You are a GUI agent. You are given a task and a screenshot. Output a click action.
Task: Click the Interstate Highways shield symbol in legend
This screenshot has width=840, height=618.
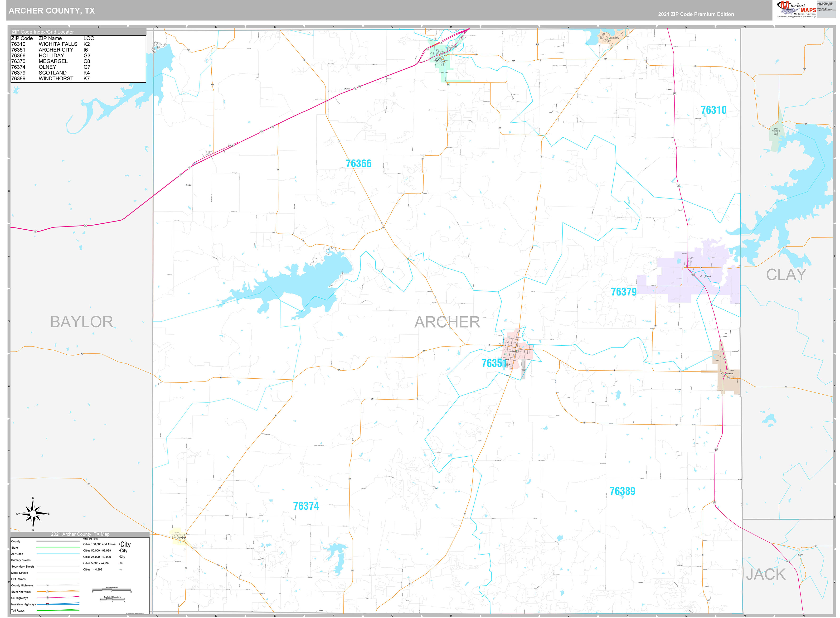[48, 604]
